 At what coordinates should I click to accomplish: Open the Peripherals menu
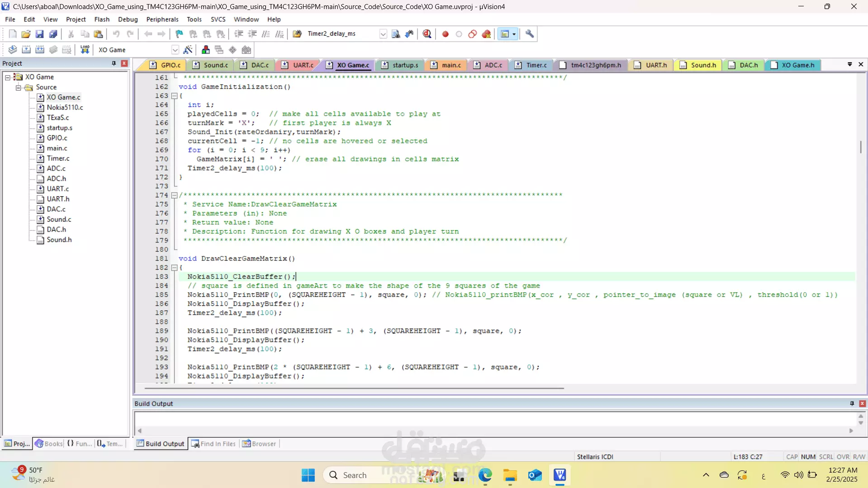click(162, 19)
